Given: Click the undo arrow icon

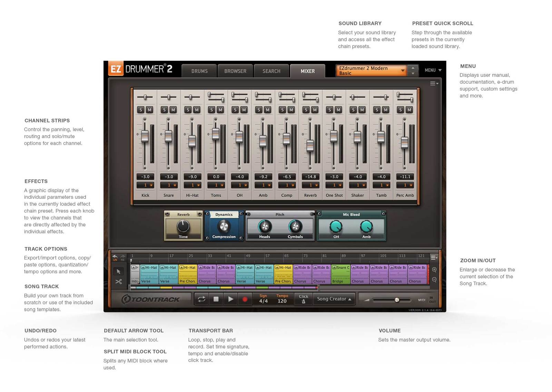Looking at the screenshot, I should coord(115,257).
